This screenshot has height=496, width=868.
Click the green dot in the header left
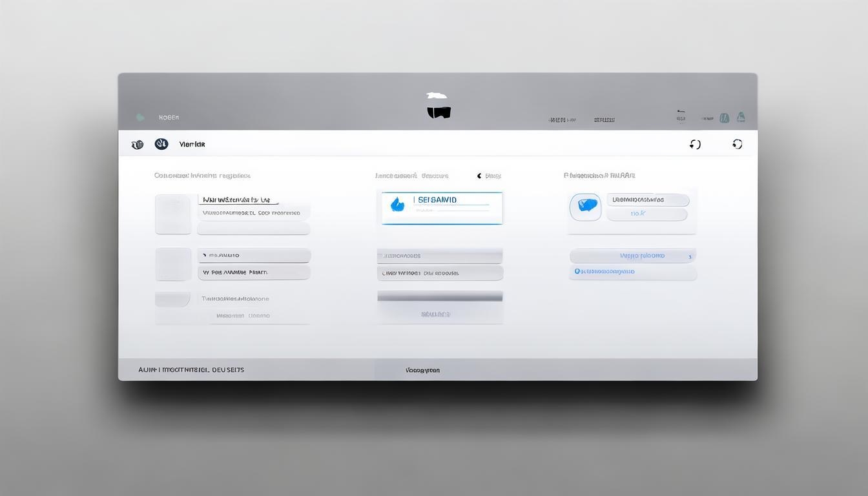click(140, 118)
